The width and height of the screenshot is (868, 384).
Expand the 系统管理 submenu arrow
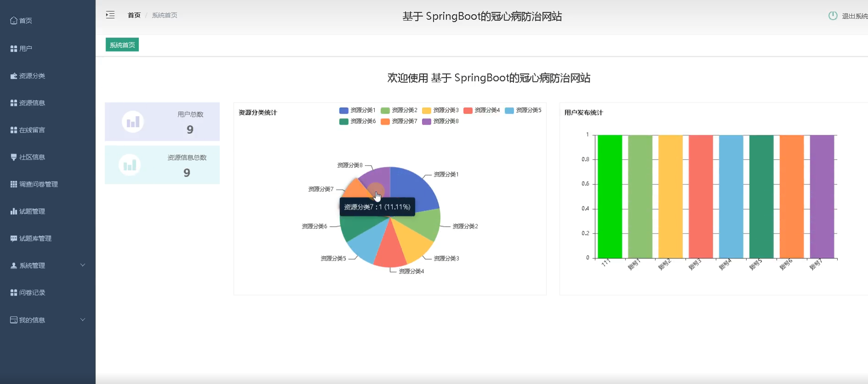pos(83,265)
